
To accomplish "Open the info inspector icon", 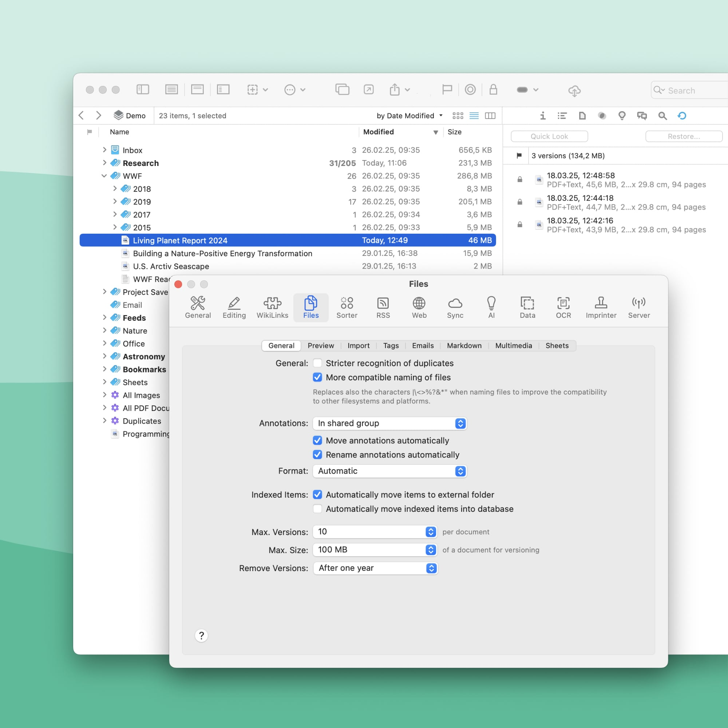I will tap(543, 116).
